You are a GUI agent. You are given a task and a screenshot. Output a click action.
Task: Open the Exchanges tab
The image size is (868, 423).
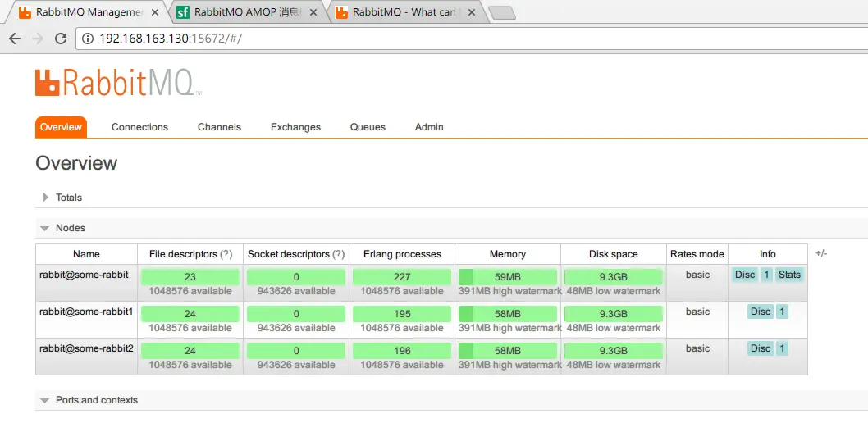tap(295, 127)
